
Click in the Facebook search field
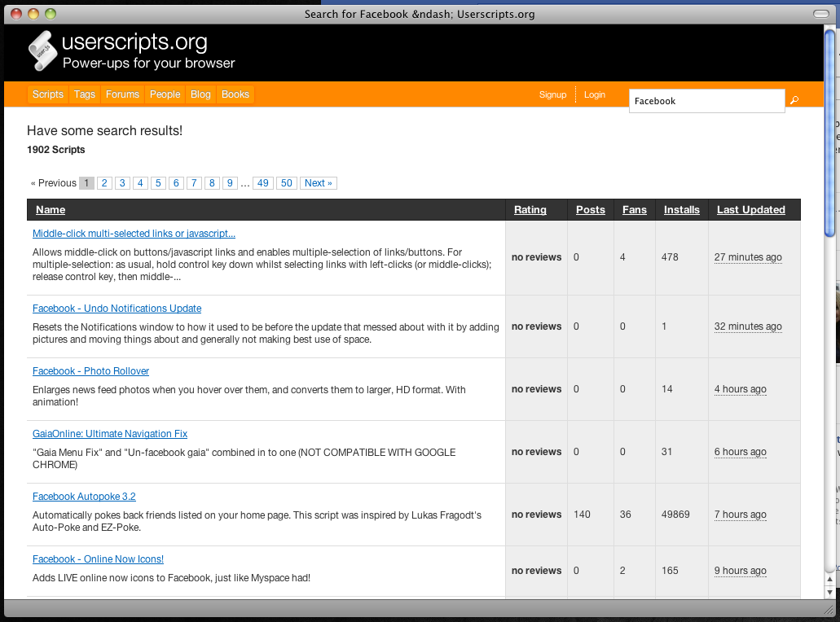tap(706, 101)
